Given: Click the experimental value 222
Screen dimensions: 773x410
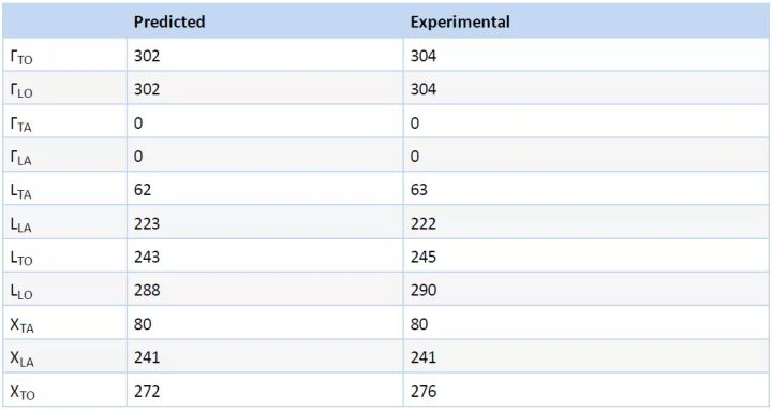Looking at the screenshot, I should click(x=423, y=224).
